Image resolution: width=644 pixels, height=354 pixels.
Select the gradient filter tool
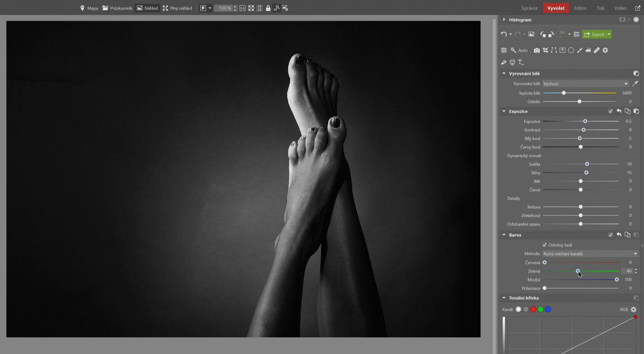588,50
